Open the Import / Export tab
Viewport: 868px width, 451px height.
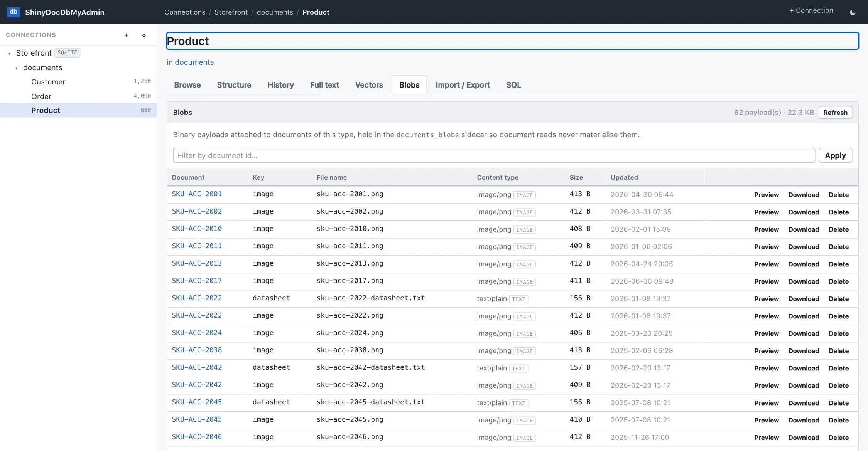pos(463,85)
